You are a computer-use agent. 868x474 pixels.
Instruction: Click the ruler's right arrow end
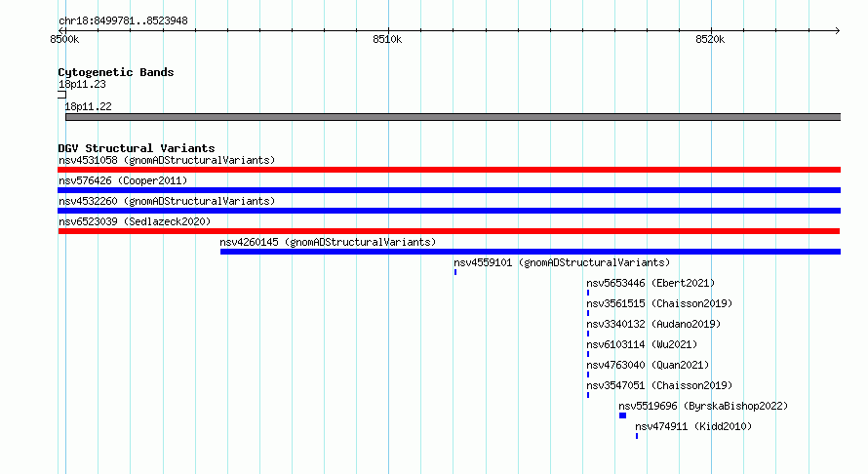(x=837, y=30)
